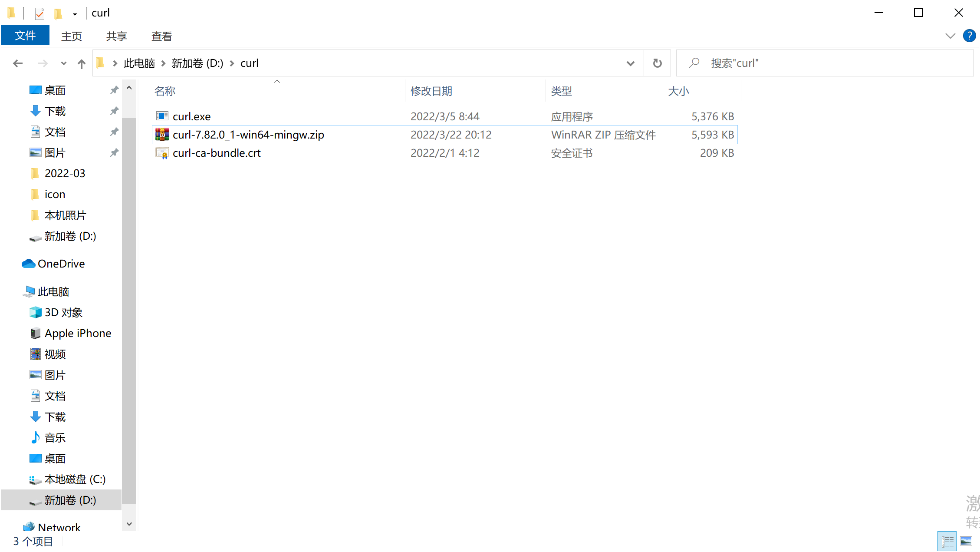This screenshot has width=980, height=552.
Task: Click the Back navigation arrow
Action: (18, 63)
